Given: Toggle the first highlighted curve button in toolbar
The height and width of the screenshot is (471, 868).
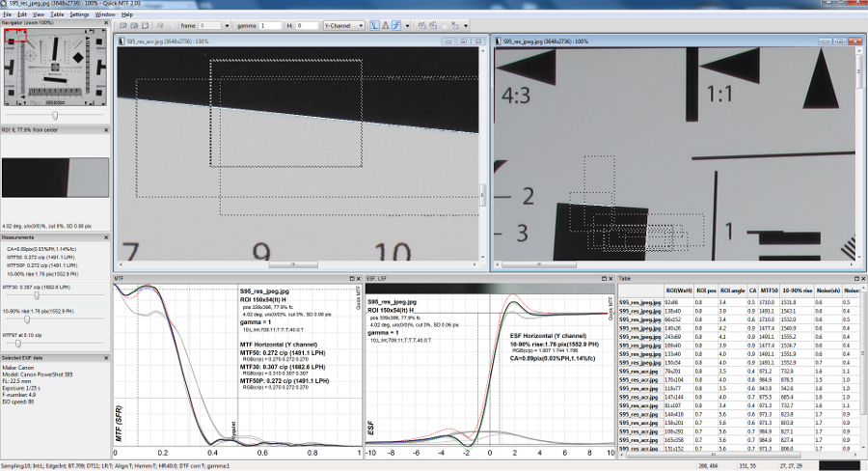Looking at the screenshot, I should [x=373, y=26].
